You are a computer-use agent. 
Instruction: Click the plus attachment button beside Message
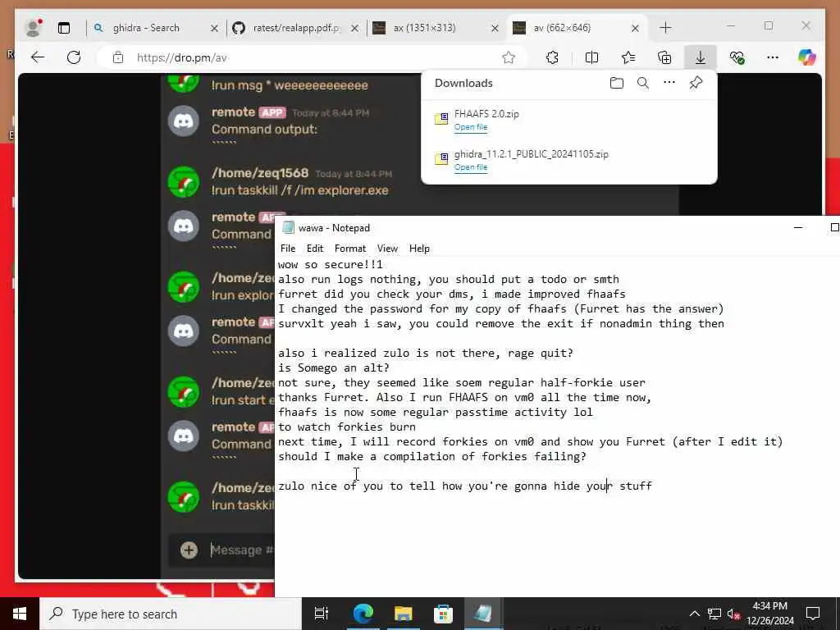189,550
